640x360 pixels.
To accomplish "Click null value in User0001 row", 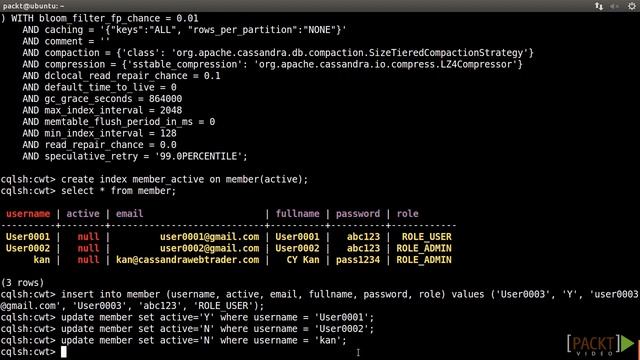I will tap(89, 237).
